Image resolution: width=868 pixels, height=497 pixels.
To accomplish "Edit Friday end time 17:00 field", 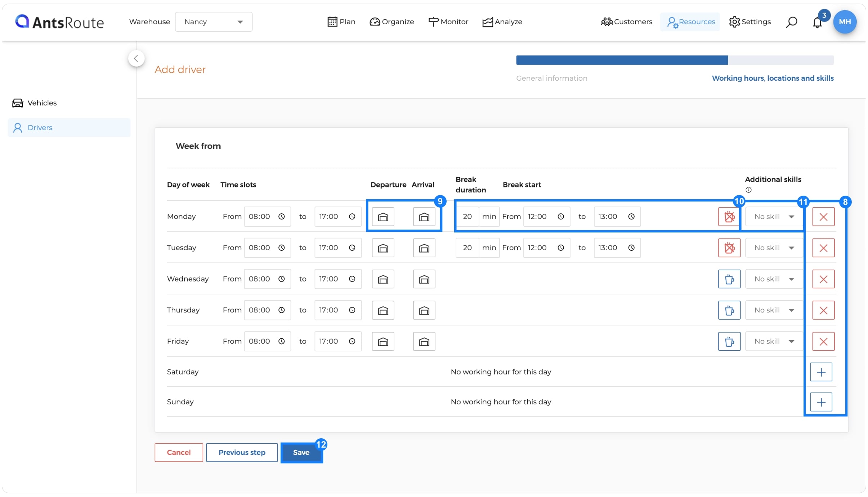I will (338, 341).
